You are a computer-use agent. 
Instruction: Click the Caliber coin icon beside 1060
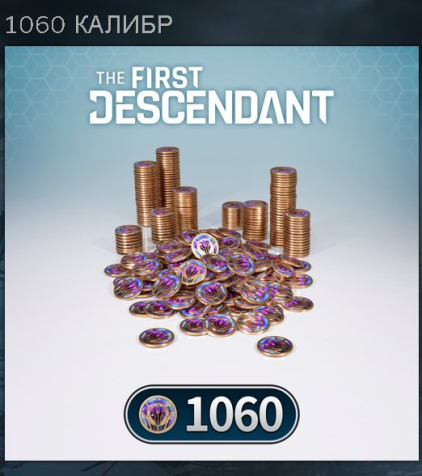[158, 414]
